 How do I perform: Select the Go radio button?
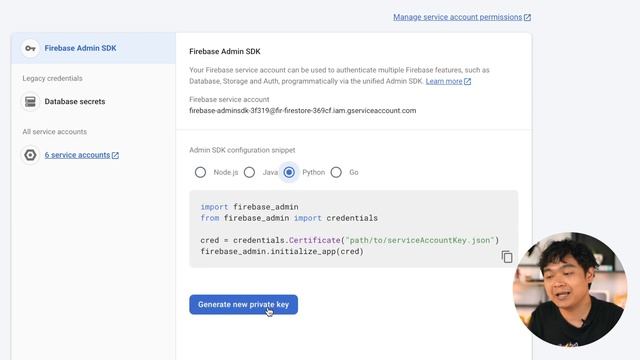(x=336, y=172)
